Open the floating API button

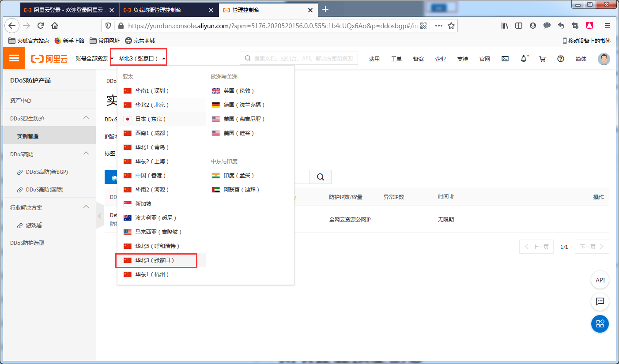click(600, 280)
